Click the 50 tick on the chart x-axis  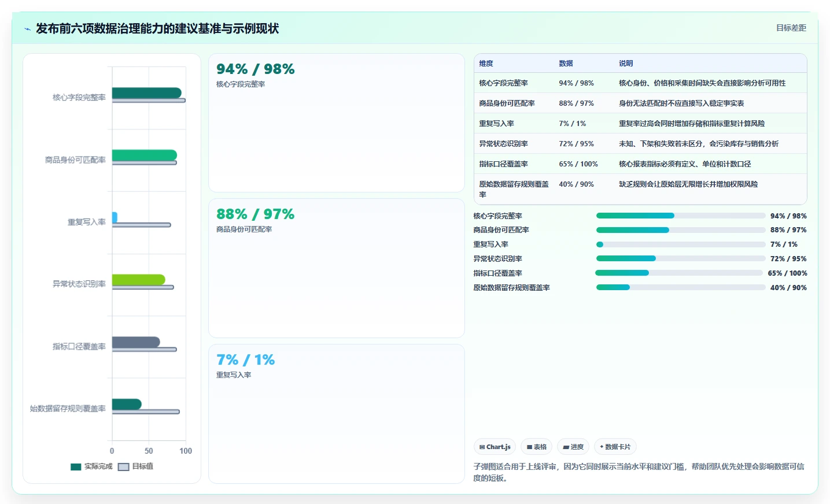149,451
